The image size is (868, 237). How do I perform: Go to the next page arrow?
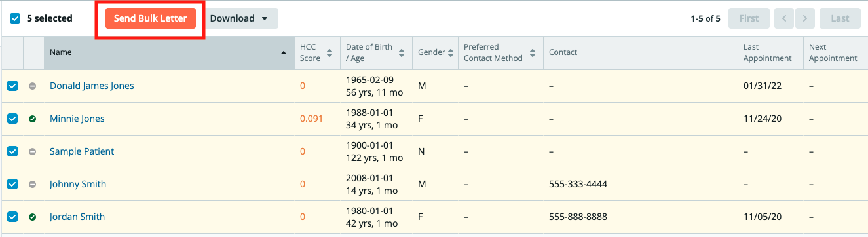pos(805,18)
